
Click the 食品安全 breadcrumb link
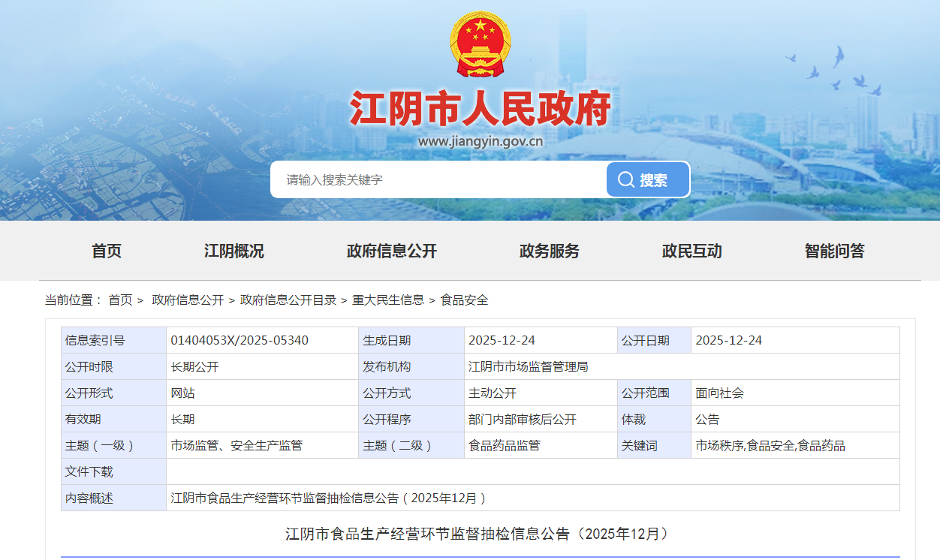464,300
